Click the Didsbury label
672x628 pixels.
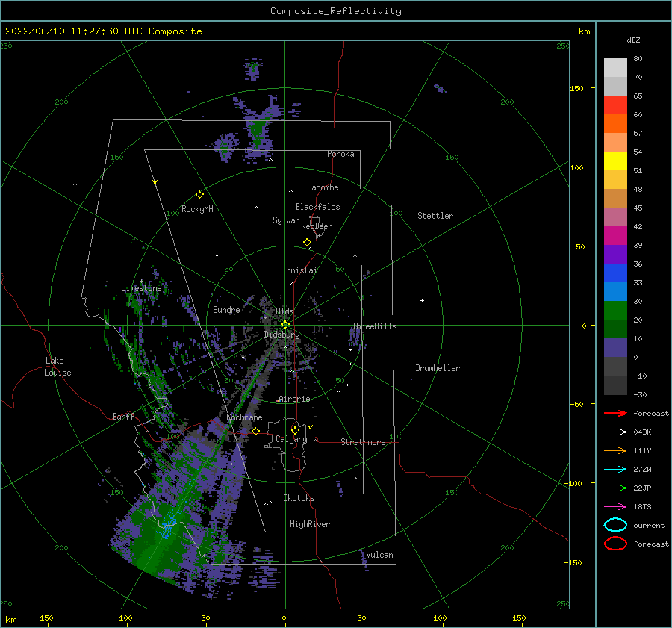[281, 335]
